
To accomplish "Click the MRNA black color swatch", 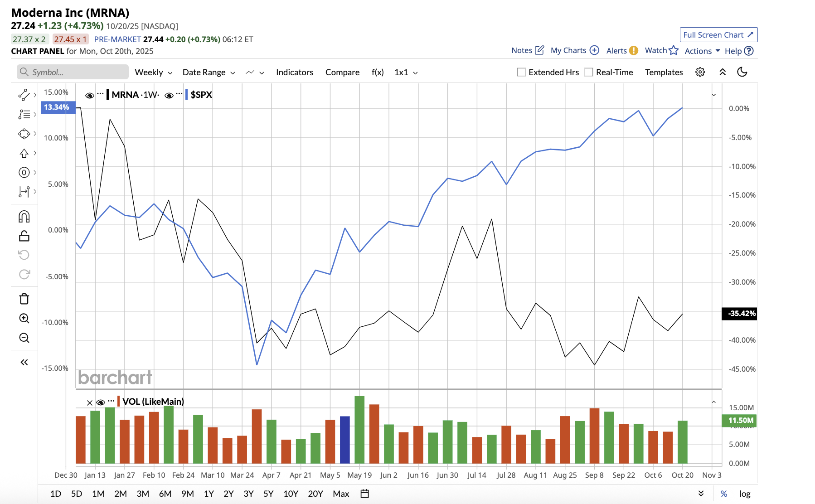I will click(x=107, y=94).
